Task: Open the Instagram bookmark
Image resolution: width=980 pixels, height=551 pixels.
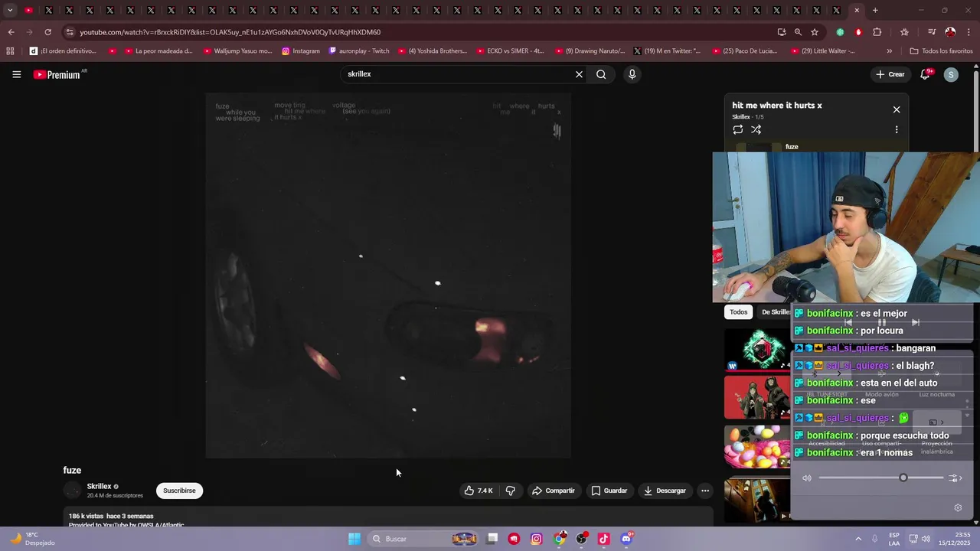Action: [x=301, y=51]
